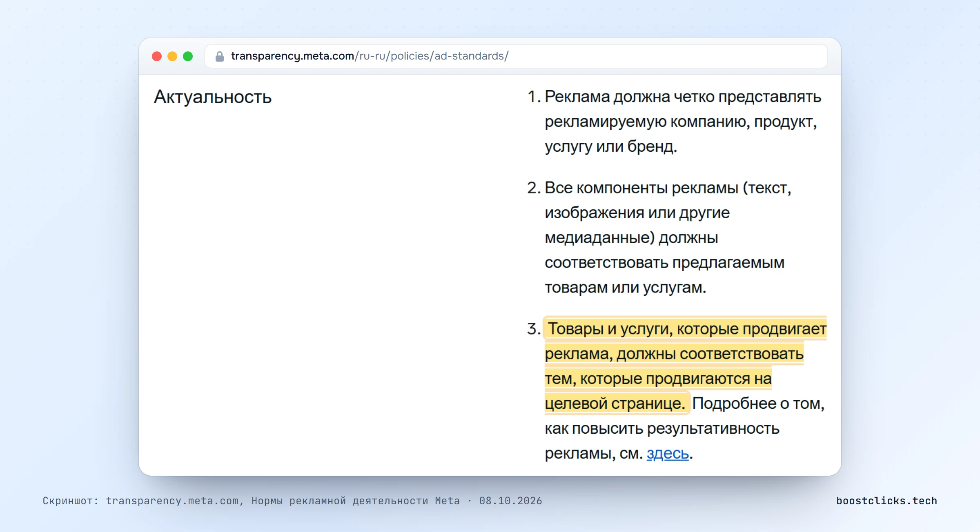Image resolution: width=980 pixels, height=532 pixels.
Task: Click the URL field transparency.meta.com
Action: (516, 56)
